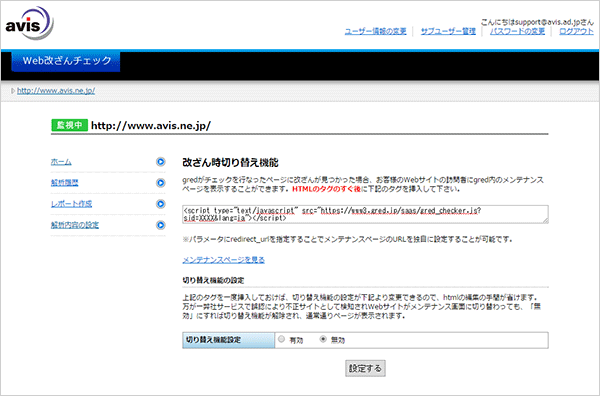Open メンテナンスページを見る link
Screen dimensions: 600x396
pos(223,260)
